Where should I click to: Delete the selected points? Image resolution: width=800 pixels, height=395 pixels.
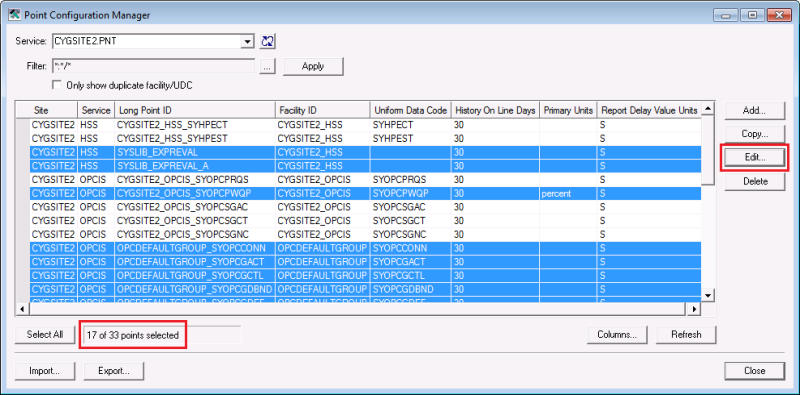(x=755, y=182)
